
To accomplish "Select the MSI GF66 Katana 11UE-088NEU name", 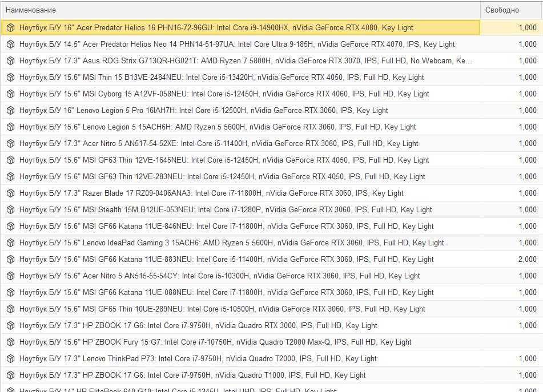I will 227,293.
